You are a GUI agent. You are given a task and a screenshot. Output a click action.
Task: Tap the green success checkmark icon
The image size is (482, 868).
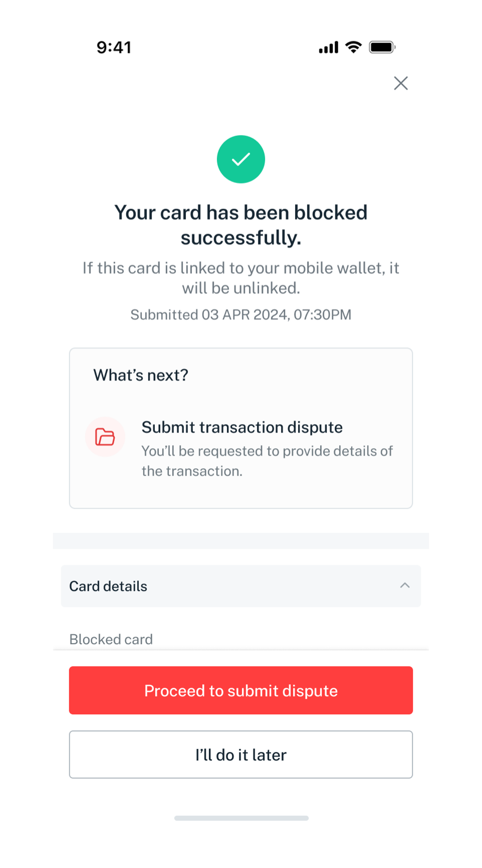click(x=241, y=159)
